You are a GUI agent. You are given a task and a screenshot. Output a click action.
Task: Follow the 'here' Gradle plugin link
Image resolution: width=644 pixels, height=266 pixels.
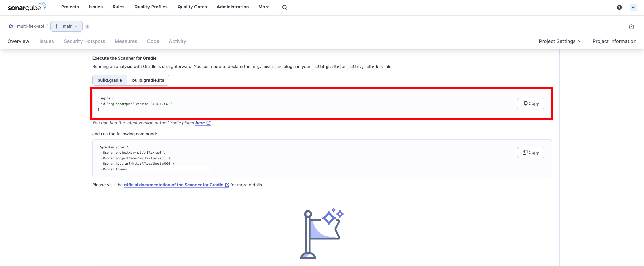click(x=203, y=123)
